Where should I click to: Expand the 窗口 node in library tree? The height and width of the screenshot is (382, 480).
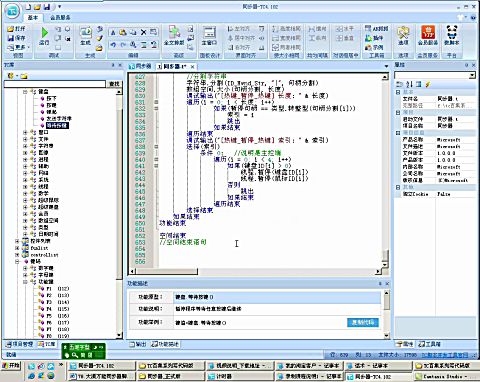25,132
